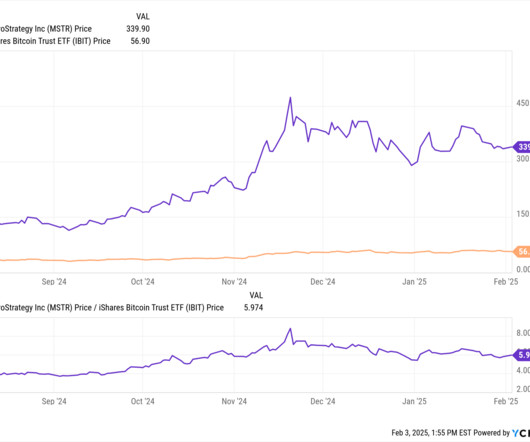The image size is (530, 442).
Task: Click the purple MSTR end-value flag on upper chart
Action: point(522,147)
